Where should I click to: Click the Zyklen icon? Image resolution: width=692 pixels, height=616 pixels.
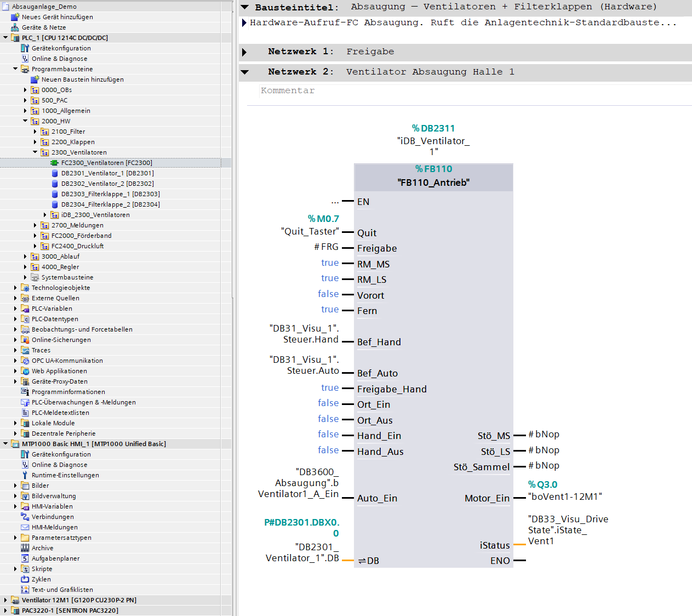(x=25, y=579)
